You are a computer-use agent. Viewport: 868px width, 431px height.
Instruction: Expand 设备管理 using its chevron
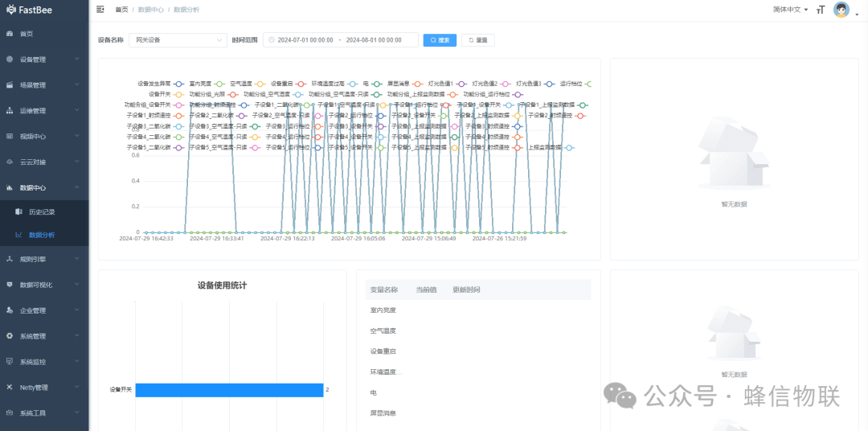[77, 60]
